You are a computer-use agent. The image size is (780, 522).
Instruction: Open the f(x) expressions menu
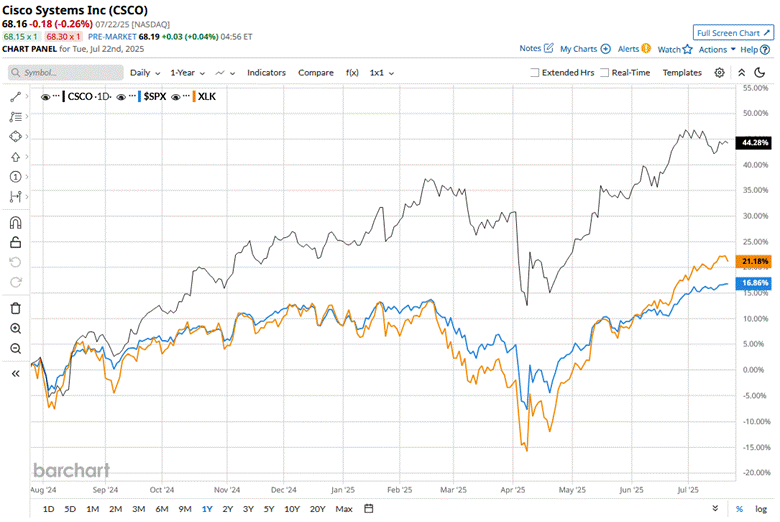(x=352, y=73)
